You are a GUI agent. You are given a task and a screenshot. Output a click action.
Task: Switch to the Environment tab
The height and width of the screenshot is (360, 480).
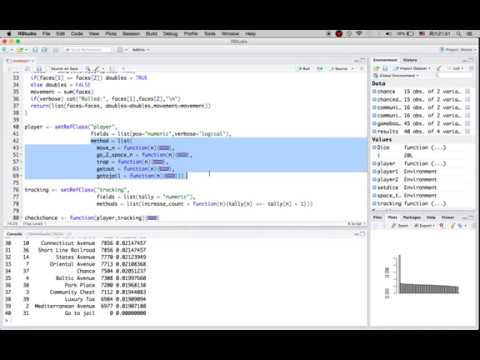tap(385, 60)
